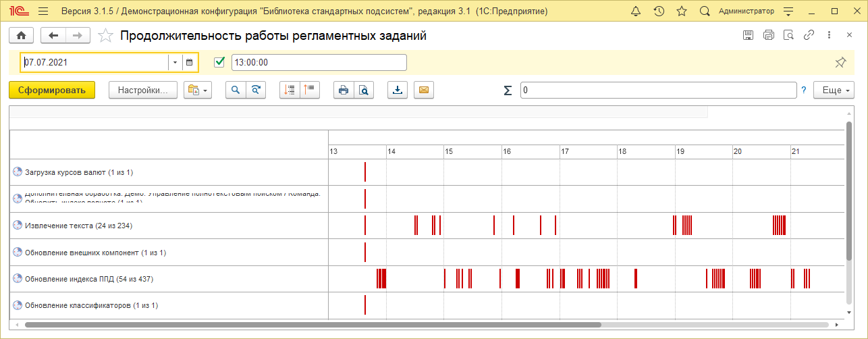Open Настройки... button

pyautogui.click(x=142, y=90)
